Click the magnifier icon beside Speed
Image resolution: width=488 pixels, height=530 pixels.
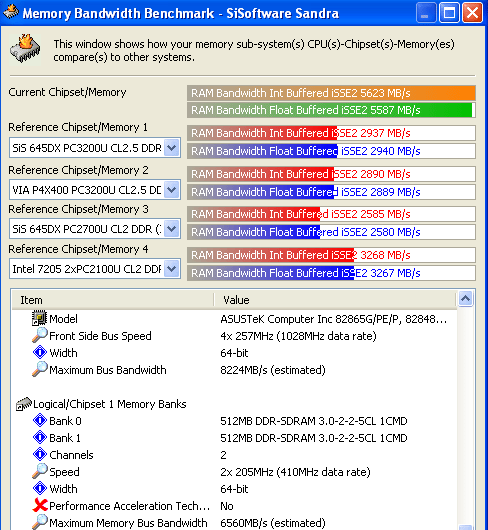click(40, 471)
